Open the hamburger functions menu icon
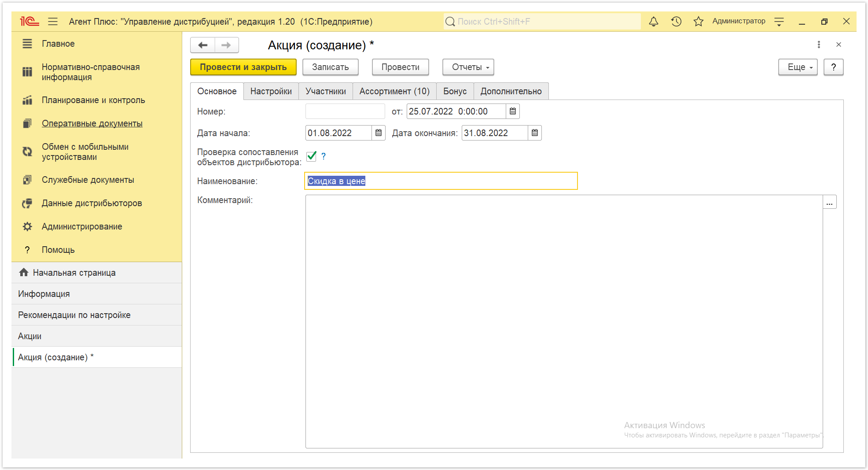The width and height of the screenshot is (868, 470). (x=53, y=21)
